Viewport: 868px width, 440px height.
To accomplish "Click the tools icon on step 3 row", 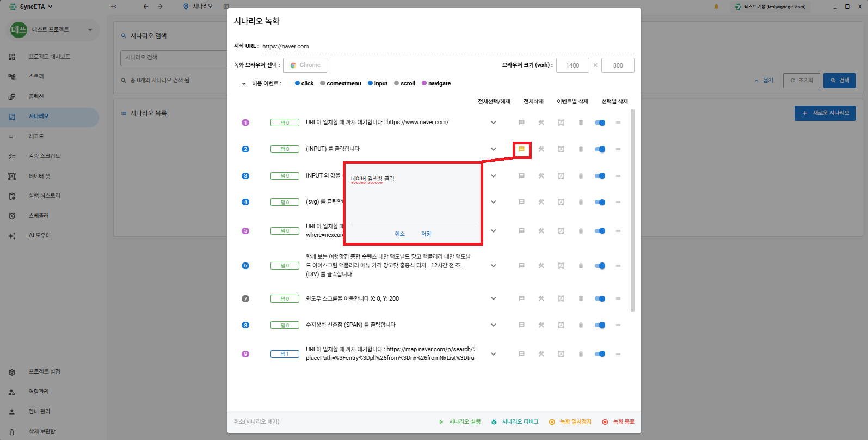I will point(541,176).
